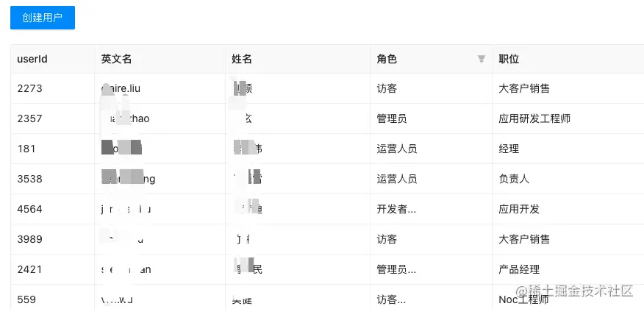This screenshot has height=309, width=644.
Task: Select the row with userId 2273
Action: click(x=30, y=88)
